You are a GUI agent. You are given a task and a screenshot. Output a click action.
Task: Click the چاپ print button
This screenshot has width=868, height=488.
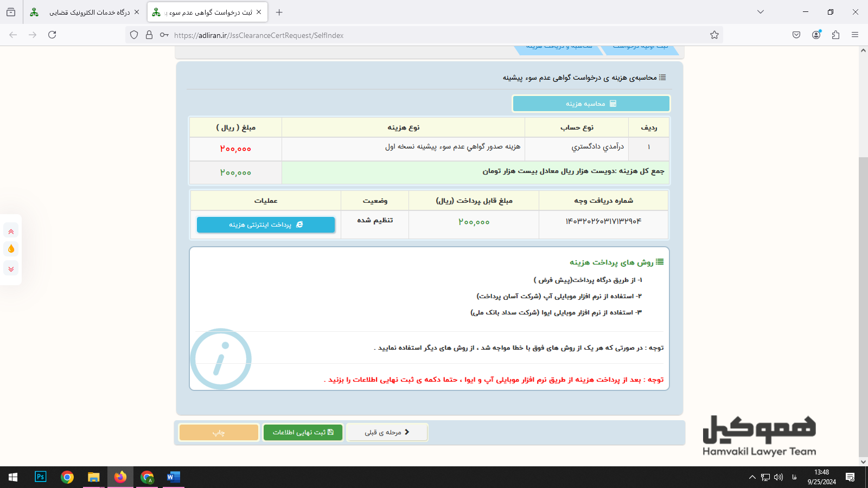[219, 432]
